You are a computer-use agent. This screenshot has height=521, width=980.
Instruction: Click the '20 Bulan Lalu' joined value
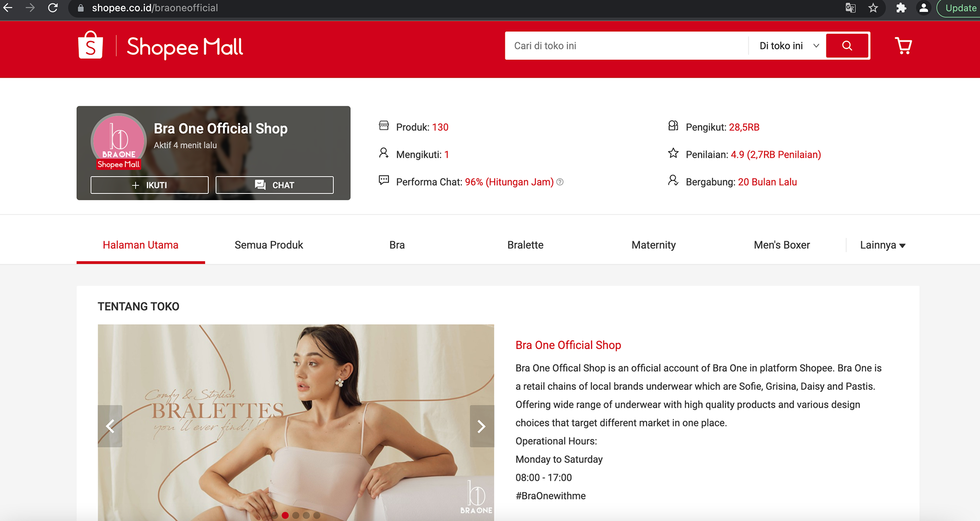[x=767, y=182]
